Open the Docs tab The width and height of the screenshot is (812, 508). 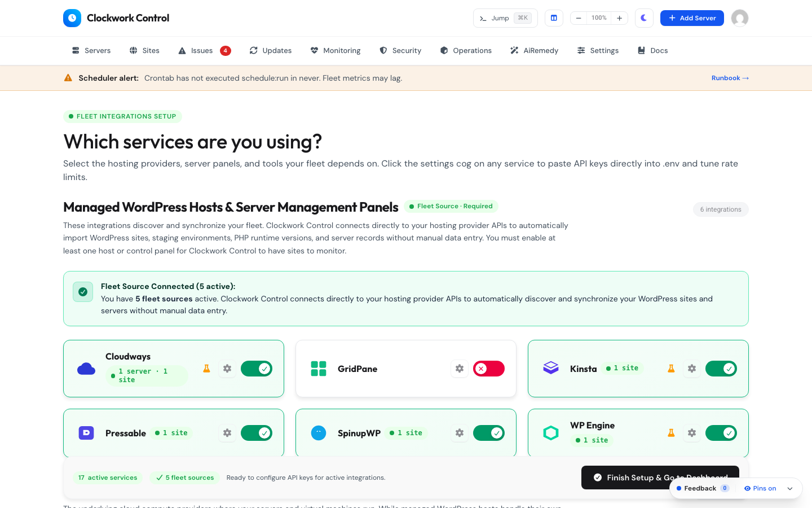tap(652, 50)
